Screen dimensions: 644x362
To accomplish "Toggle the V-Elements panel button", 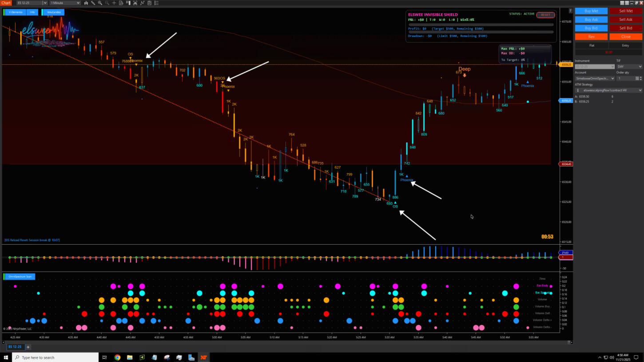I will click(x=16, y=12).
